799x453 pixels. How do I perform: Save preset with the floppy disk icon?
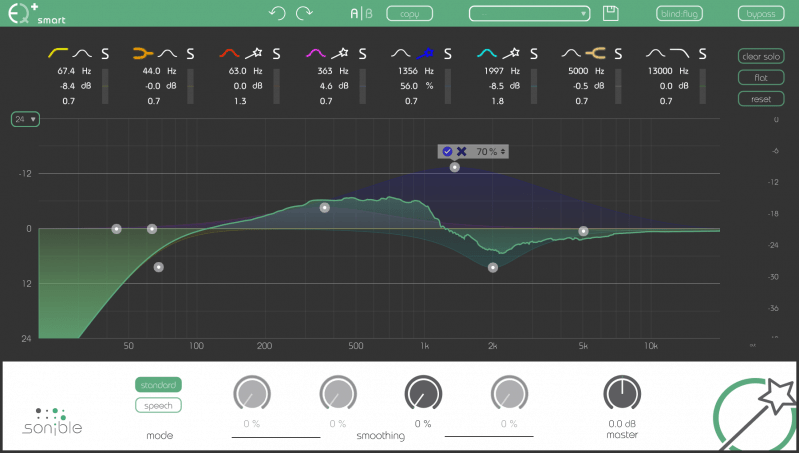tap(611, 13)
